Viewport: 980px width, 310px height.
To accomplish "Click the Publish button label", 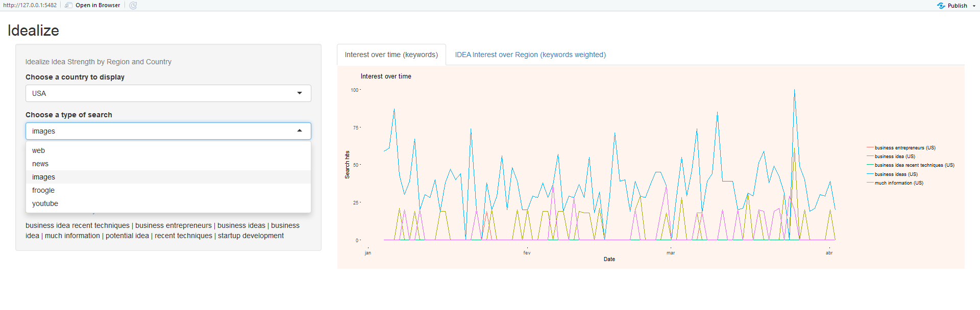I will [x=957, y=6].
